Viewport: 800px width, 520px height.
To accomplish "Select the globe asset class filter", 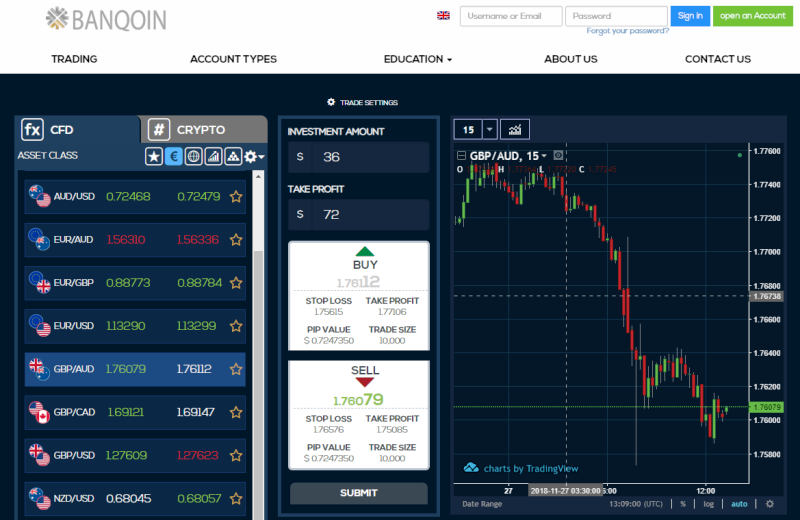I will [193, 156].
